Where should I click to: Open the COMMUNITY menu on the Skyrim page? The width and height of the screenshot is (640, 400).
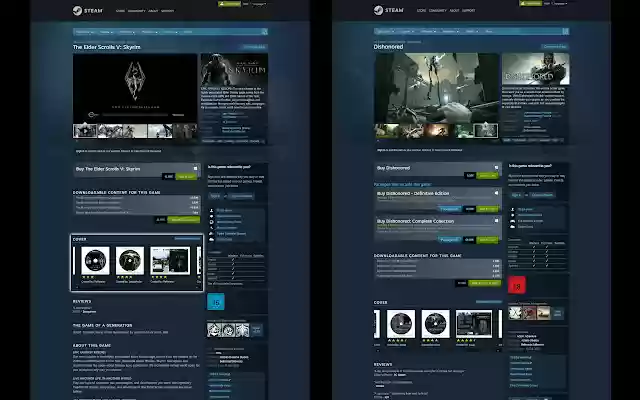[x=136, y=11]
